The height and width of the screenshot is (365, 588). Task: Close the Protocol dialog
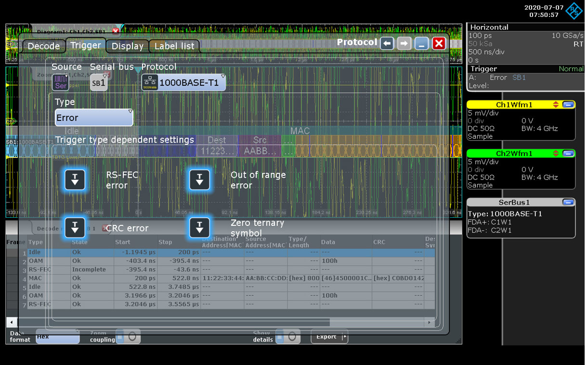coord(439,43)
